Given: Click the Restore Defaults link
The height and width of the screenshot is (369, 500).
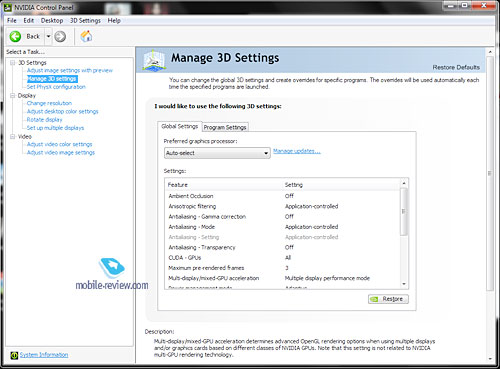Looking at the screenshot, I should [456, 67].
